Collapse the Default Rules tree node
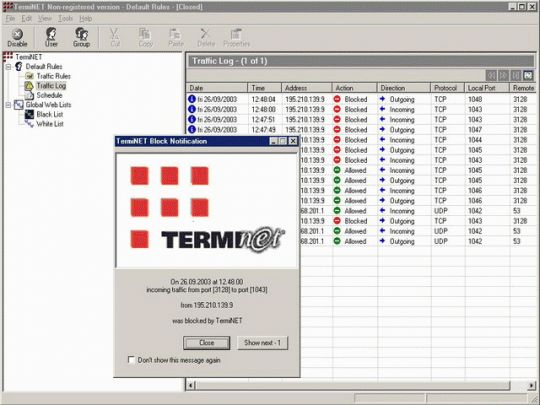540x405 pixels. point(8,67)
